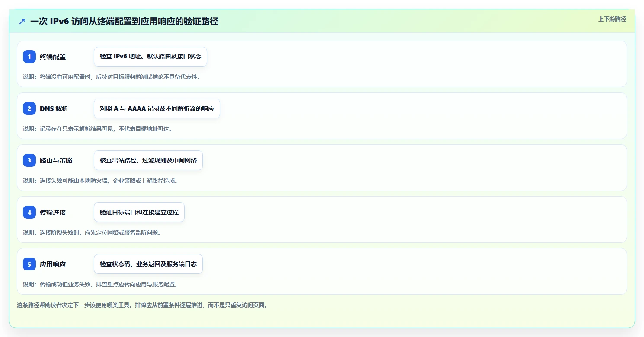
Task: Click the note starting 说明：连接失败可能由本地防火墙
Action: 100,181
